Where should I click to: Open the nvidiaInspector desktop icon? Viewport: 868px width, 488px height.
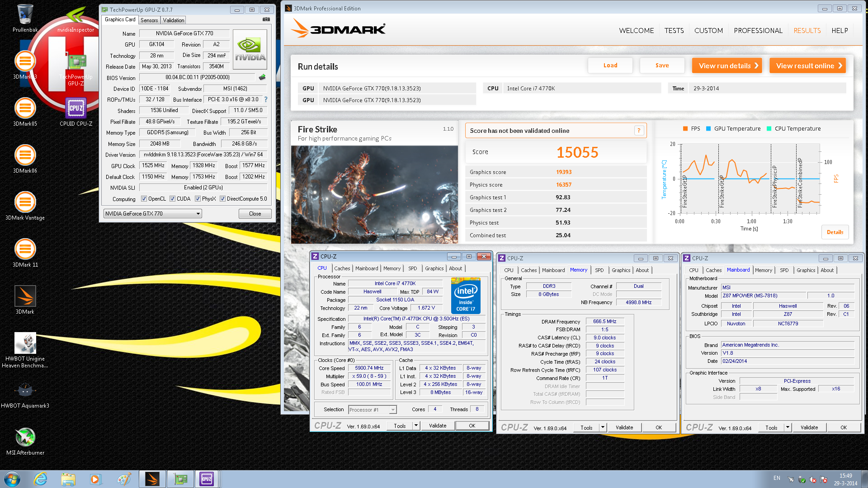[75, 19]
